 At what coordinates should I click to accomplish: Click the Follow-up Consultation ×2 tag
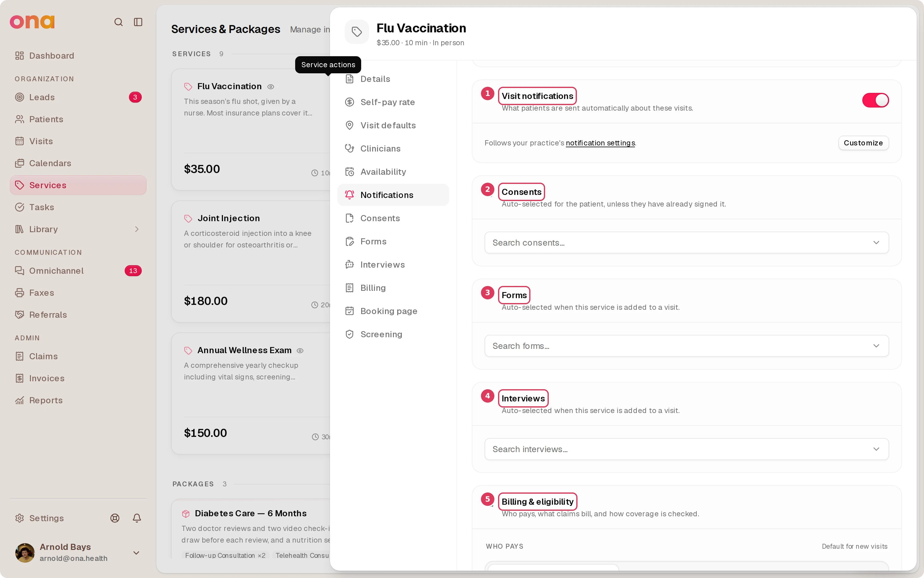point(225,555)
